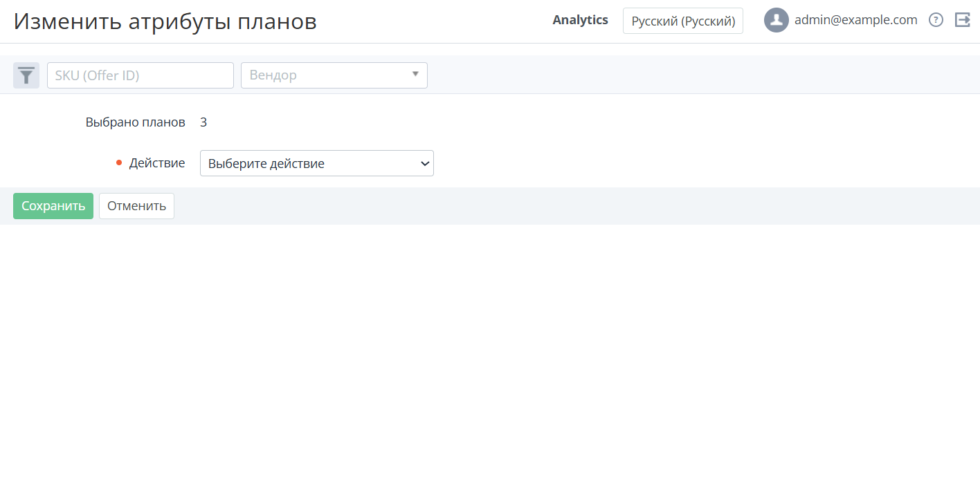Screen dimensions: 980x484
Task: Click the Выбрано планов label
Action: click(136, 122)
